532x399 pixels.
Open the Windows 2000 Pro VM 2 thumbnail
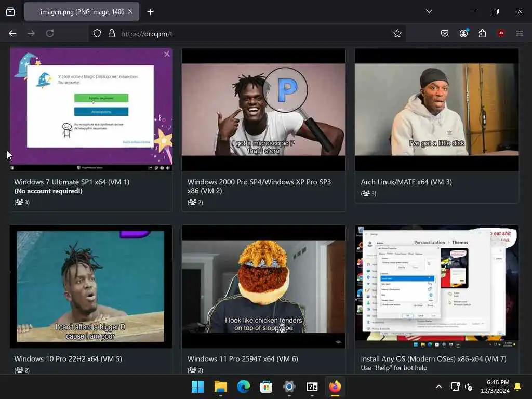(263, 109)
